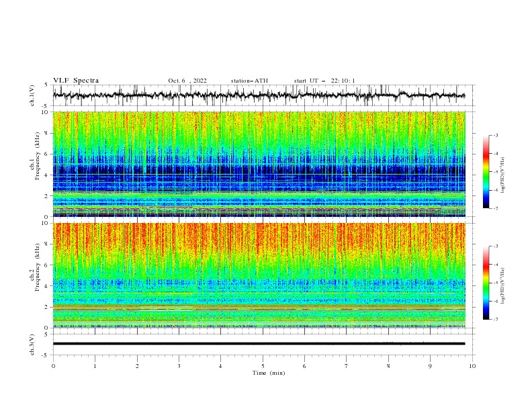Click the time axis label "1"
Screen dimensions: 532x411
point(95,366)
